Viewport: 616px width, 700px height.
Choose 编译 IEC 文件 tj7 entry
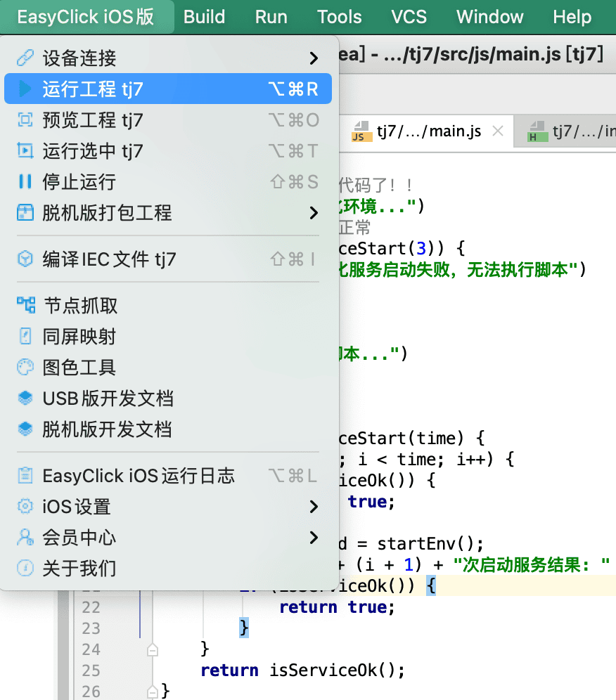click(168, 259)
